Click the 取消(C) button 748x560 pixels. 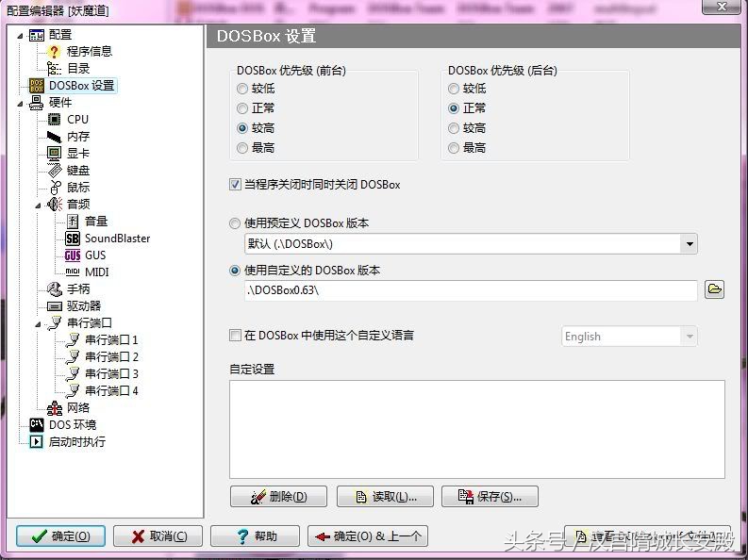point(158,536)
